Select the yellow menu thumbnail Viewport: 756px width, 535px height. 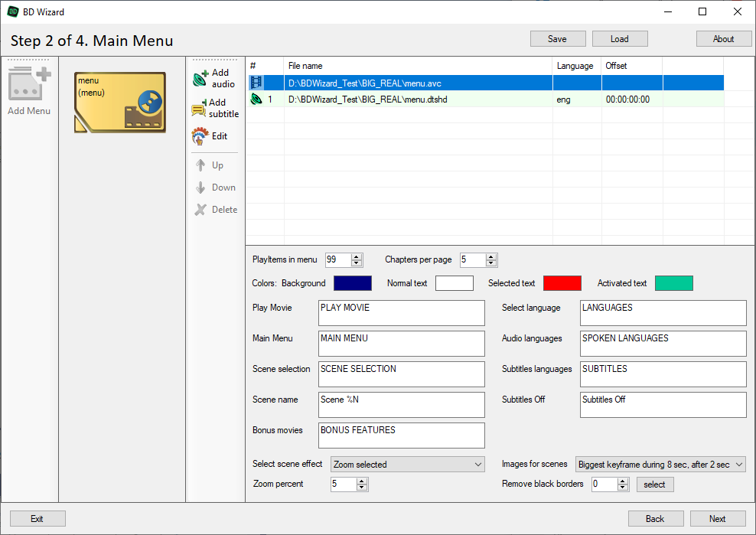pyautogui.click(x=120, y=103)
